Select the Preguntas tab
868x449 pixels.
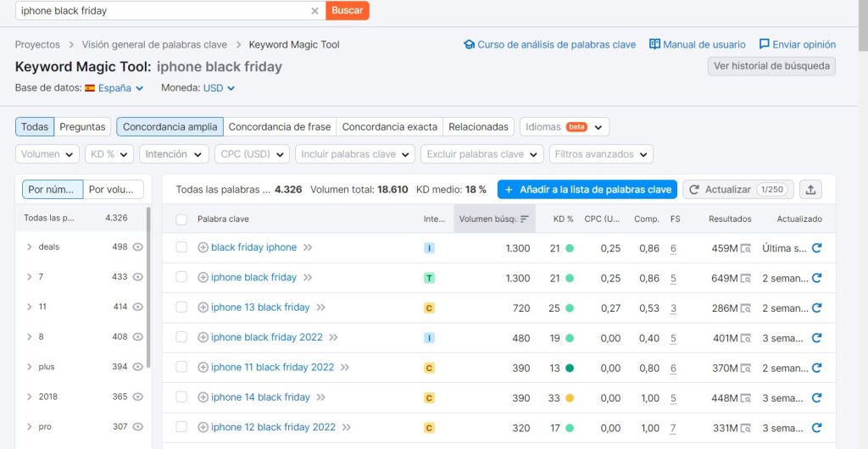tap(82, 126)
